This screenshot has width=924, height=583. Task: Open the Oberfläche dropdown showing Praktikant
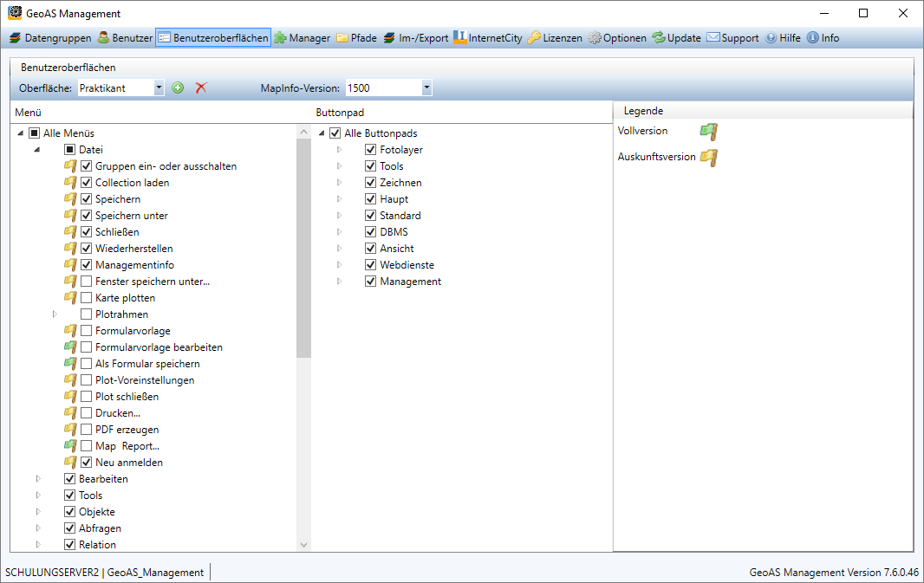(159, 87)
